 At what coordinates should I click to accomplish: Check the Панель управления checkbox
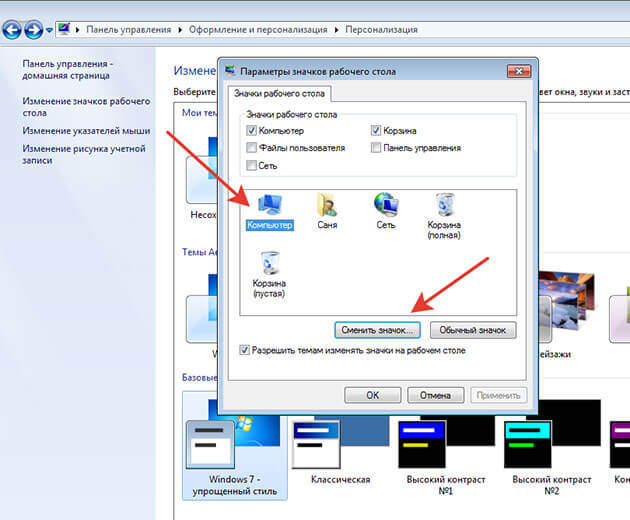pos(376,147)
